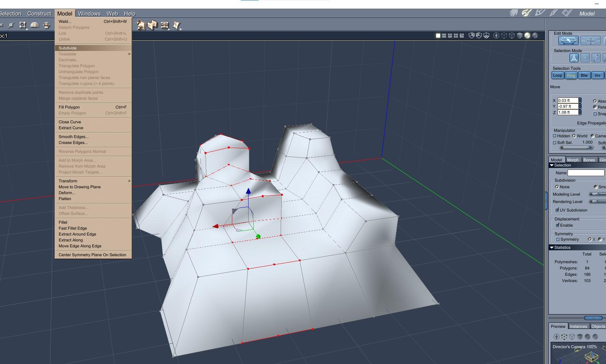This screenshot has height=364, width=606.
Task: Select World manipulator radio button
Action: coord(574,136)
